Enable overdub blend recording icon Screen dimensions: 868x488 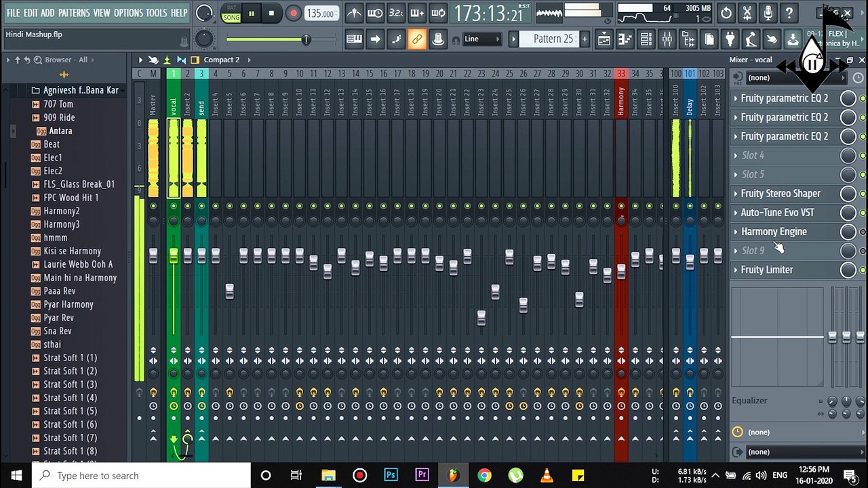point(417,13)
